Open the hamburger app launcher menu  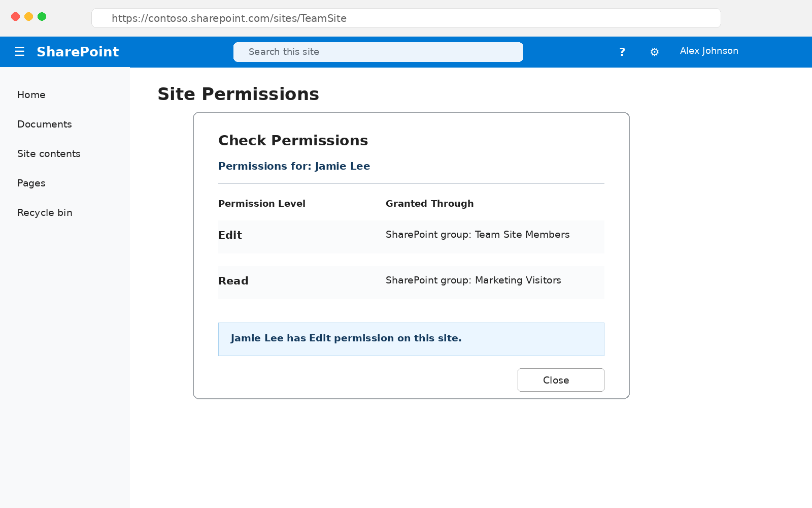point(20,52)
